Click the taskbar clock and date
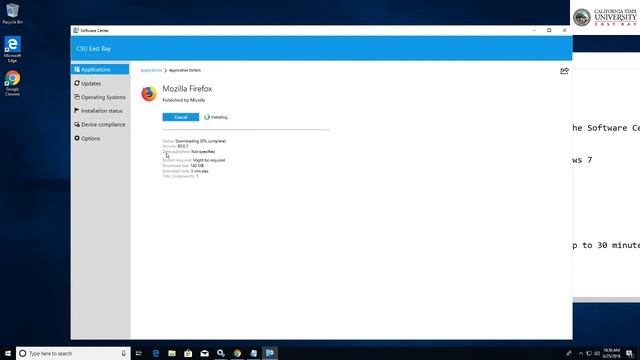Viewport: 640px width, 360px height. (611, 353)
